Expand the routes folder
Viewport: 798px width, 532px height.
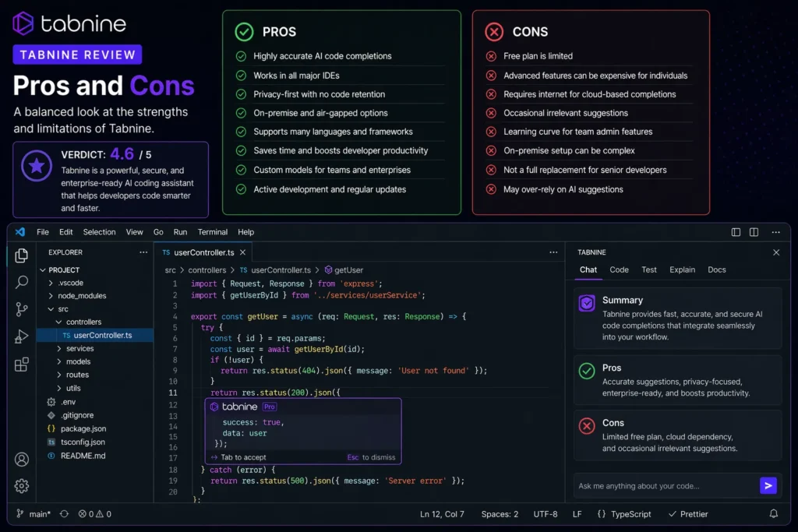click(59, 375)
